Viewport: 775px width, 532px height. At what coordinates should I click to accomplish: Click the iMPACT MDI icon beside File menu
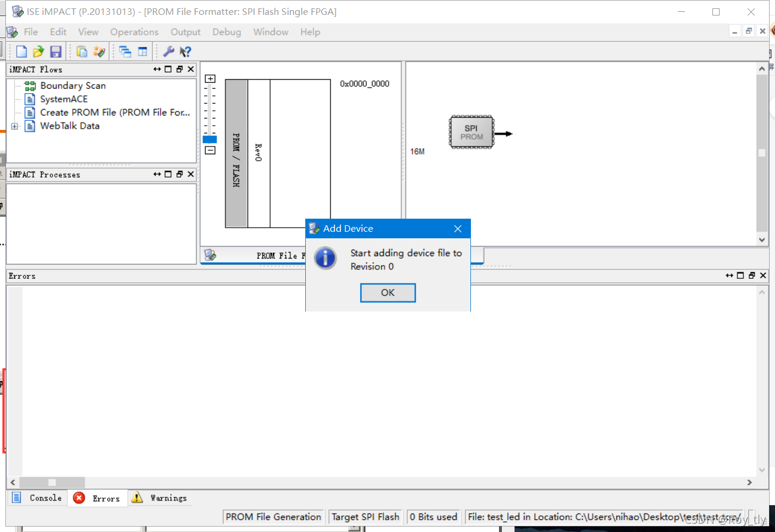point(12,32)
